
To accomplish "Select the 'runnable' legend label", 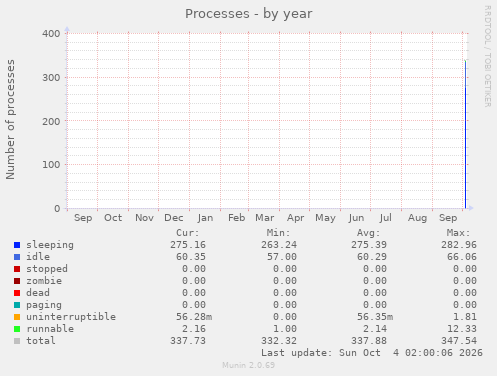I will click(x=50, y=329).
